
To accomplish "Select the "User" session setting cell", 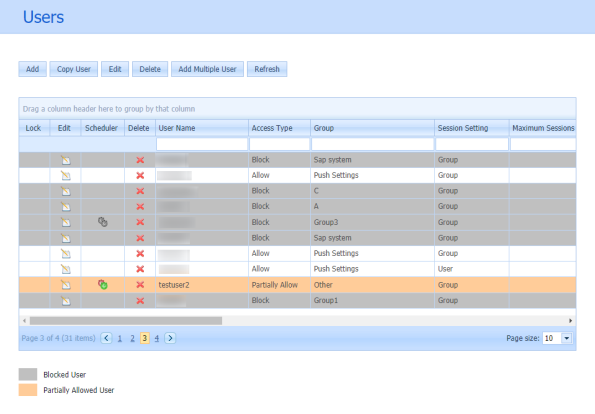I will click(x=472, y=269).
